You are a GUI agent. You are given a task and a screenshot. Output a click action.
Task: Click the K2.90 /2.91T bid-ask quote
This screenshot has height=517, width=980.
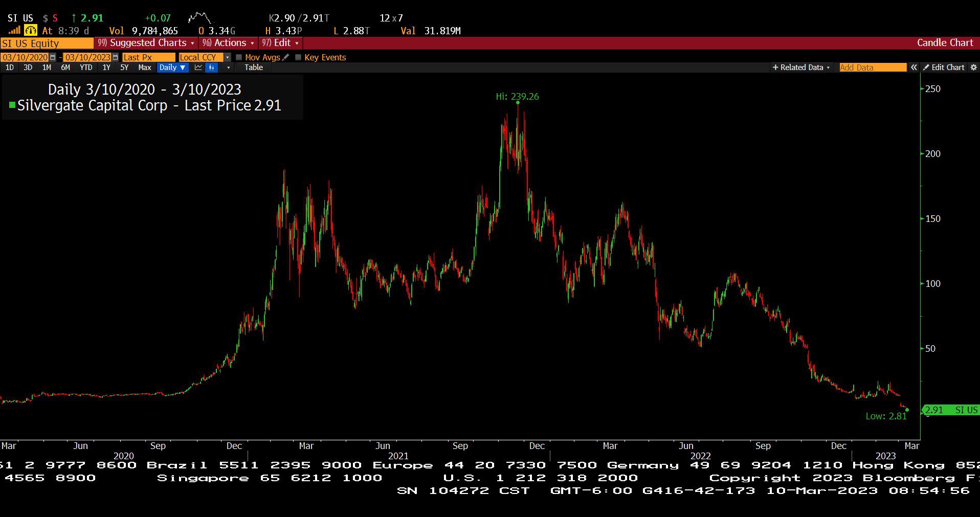click(299, 18)
